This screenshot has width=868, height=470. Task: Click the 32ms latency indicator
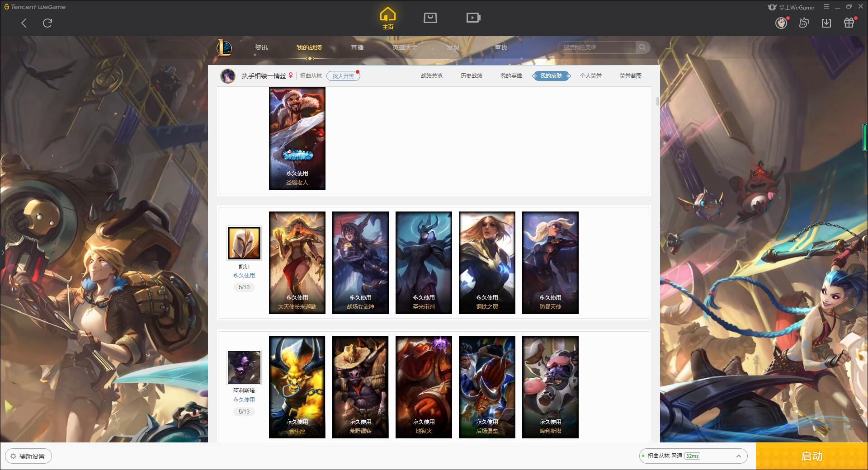692,456
